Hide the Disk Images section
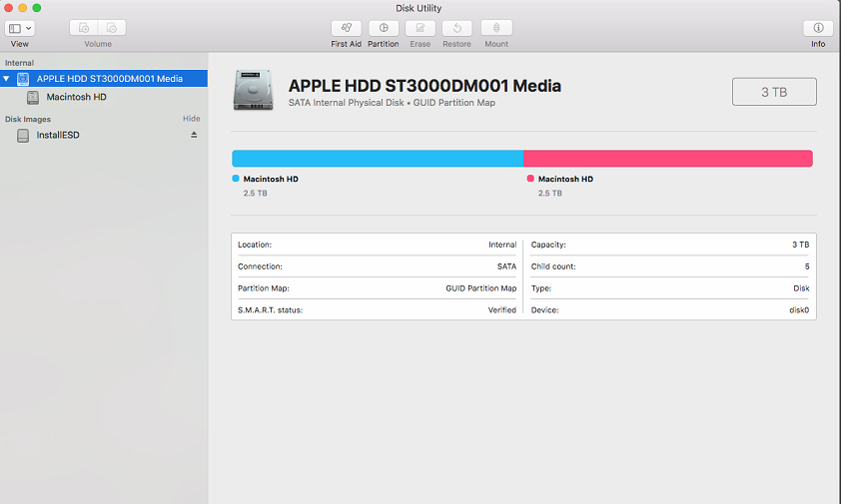Image resolution: width=841 pixels, height=504 pixels. (192, 119)
